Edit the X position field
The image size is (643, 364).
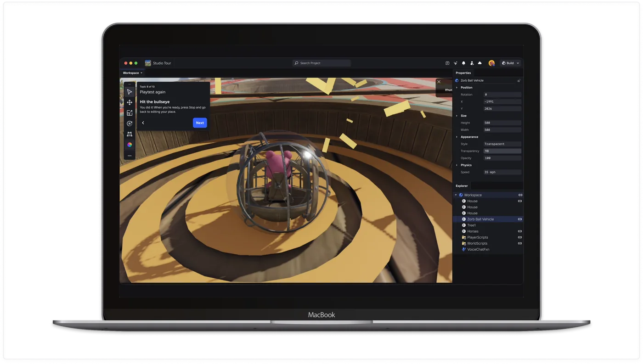[x=502, y=101]
